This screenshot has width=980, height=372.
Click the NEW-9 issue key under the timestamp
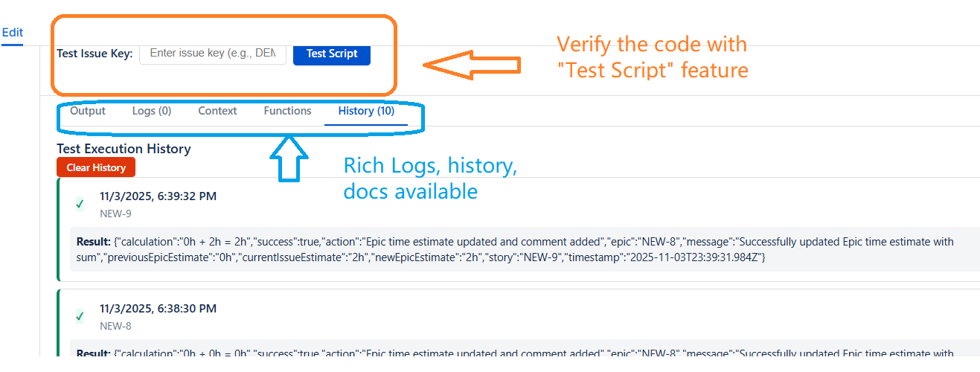click(x=115, y=214)
